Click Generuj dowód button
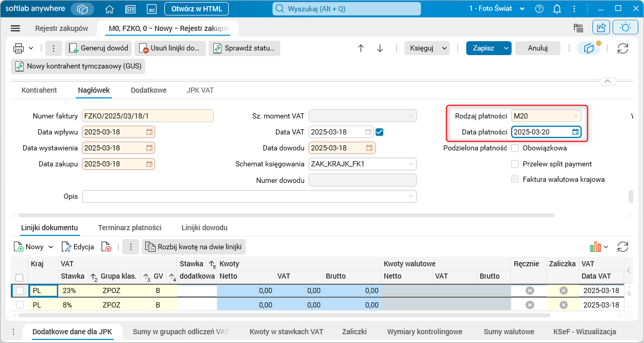Screen dimensions: 644x343 (98, 48)
